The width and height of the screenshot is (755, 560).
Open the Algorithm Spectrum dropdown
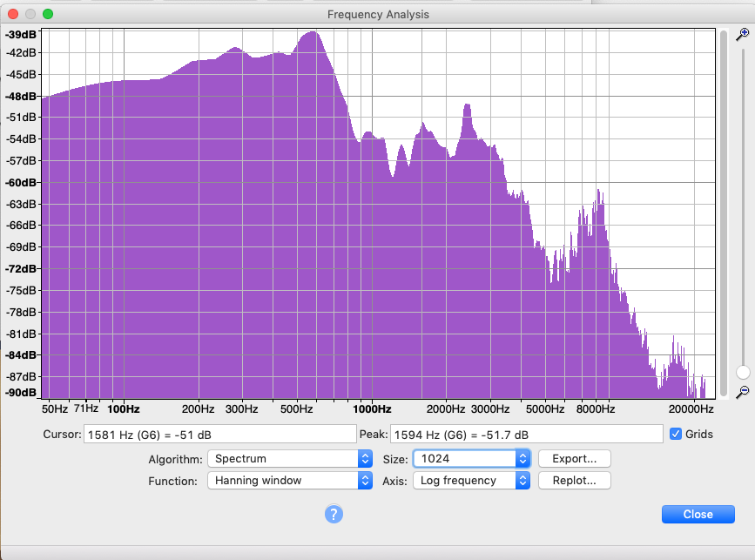point(290,458)
